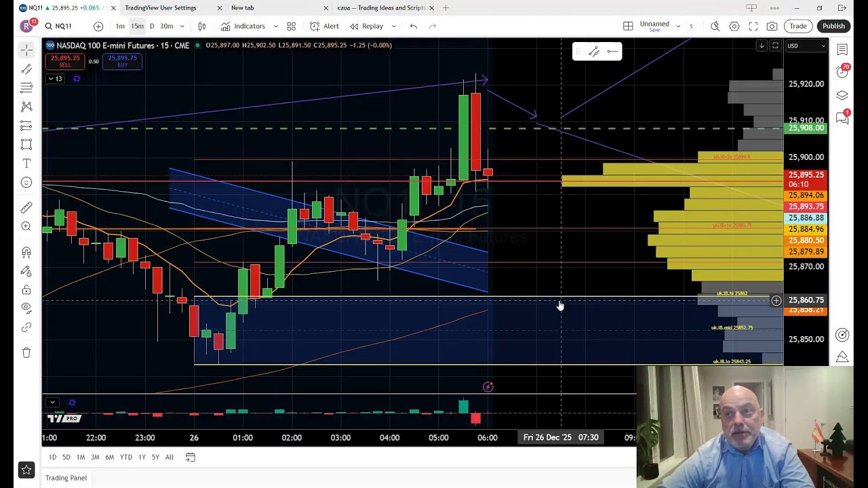Open the forecasting and measurement tools

coord(26,125)
